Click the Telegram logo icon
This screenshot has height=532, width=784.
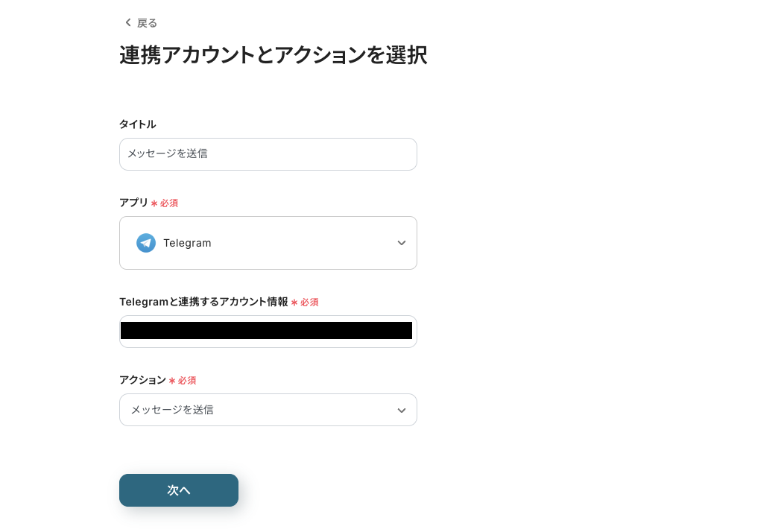pos(146,243)
